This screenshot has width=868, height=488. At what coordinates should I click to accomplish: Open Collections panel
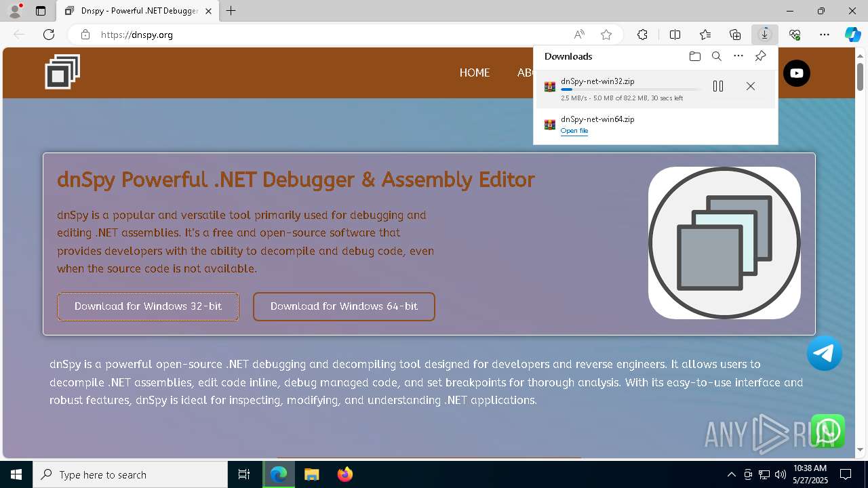tap(735, 35)
